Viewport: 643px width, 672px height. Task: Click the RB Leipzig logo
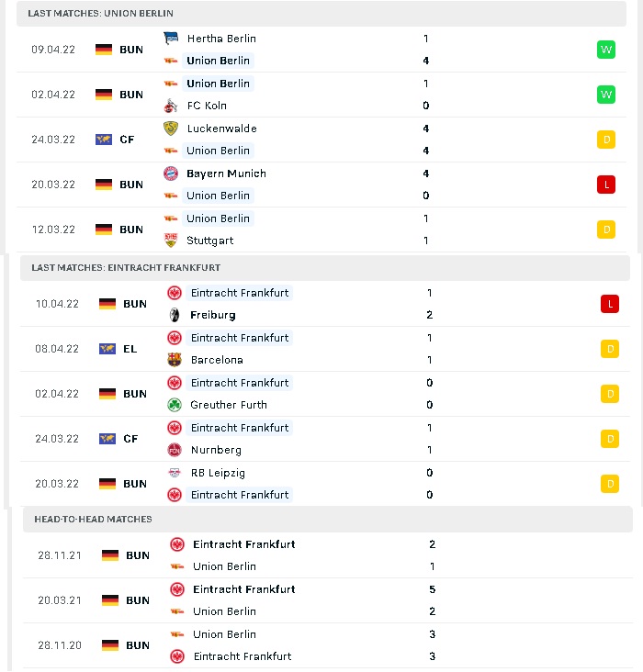(175, 473)
